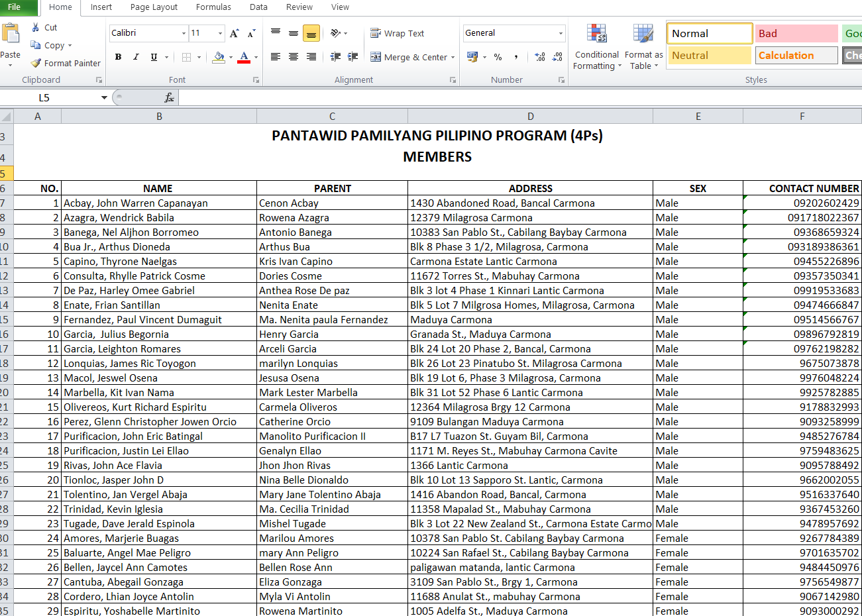This screenshot has height=616, width=862.
Task: Open the Calibri font name dropdown
Action: (184, 33)
